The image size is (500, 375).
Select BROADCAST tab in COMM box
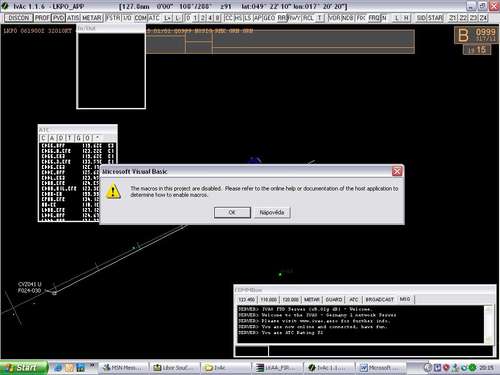pyautogui.click(x=379, y=299)
